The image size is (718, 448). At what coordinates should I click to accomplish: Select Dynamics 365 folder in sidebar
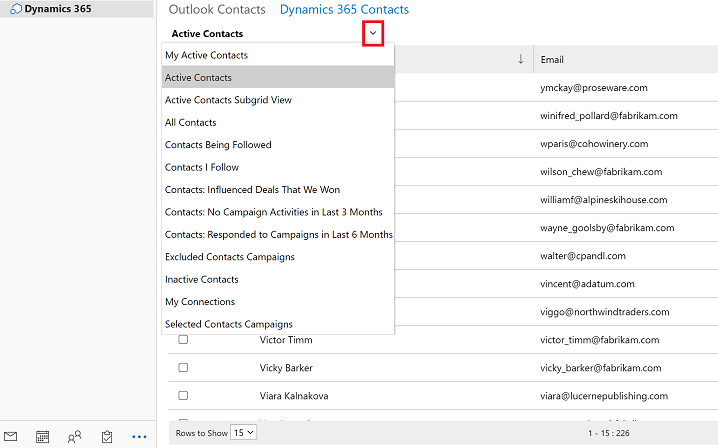76,9
